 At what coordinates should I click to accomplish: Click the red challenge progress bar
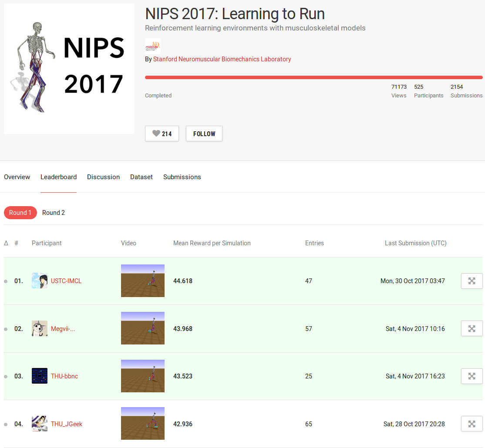point(313,77)
